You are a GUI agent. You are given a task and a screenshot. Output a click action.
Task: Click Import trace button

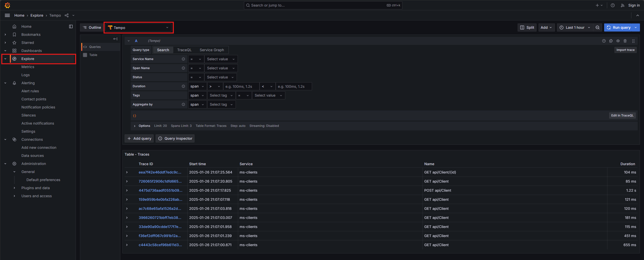pyautogui.click(x=625, y=50)
